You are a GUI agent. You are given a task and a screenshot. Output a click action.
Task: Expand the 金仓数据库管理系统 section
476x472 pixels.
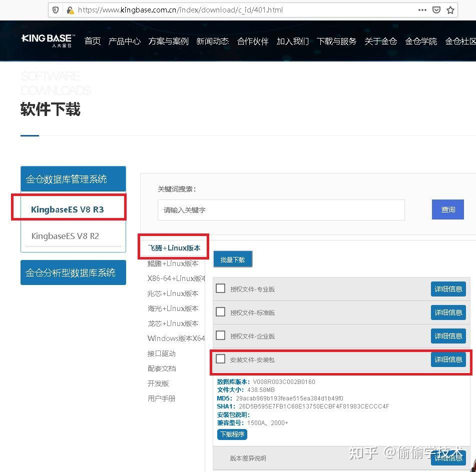click(x=73, y=179)
